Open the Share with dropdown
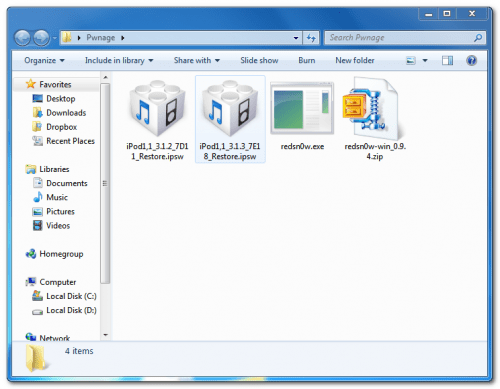The image size is (500, 389). (x=197, y=60)
